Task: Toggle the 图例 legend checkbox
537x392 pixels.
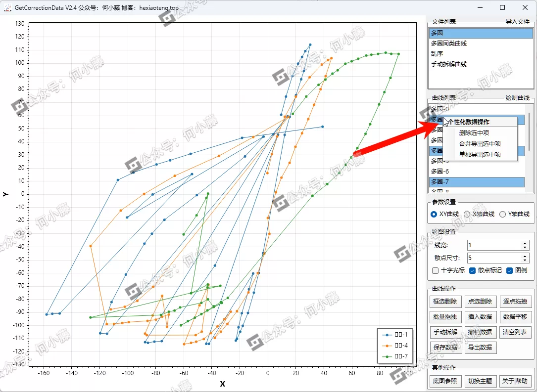Action: [x=509, y=270]
